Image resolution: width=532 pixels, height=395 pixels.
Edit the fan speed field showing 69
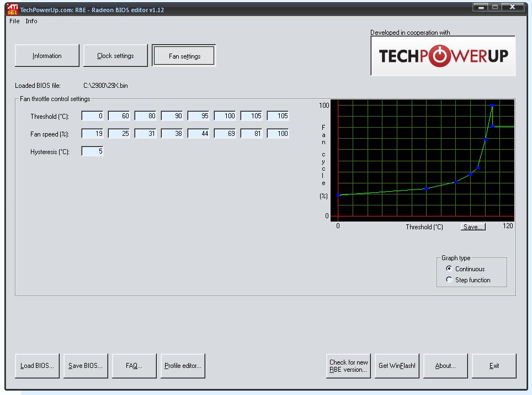point(225,134)
